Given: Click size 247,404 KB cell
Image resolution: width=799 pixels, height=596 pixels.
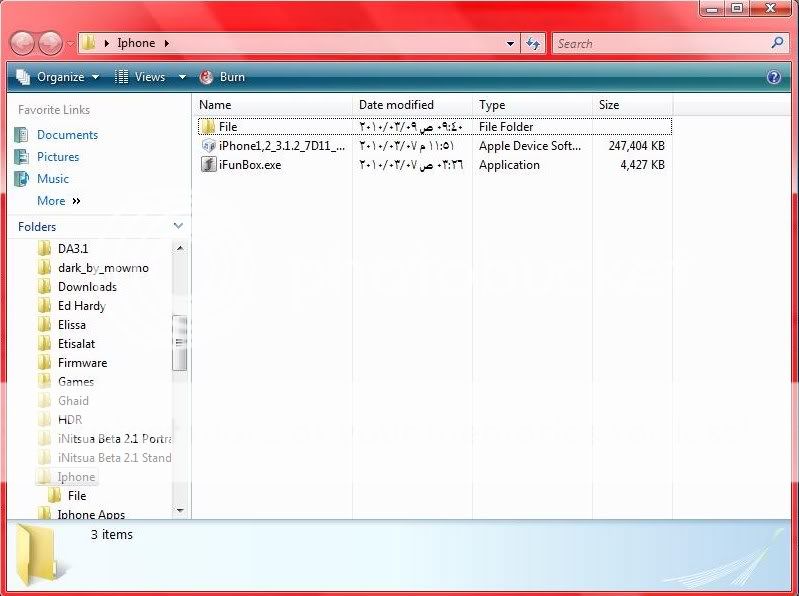Looking at the screenshot, I should (636, 146).
